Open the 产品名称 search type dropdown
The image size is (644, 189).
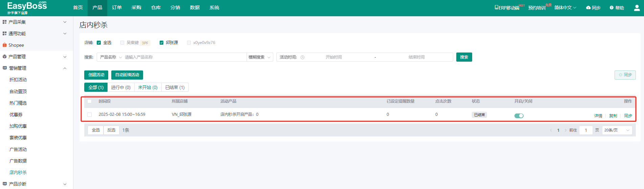(x=111, y=57)
